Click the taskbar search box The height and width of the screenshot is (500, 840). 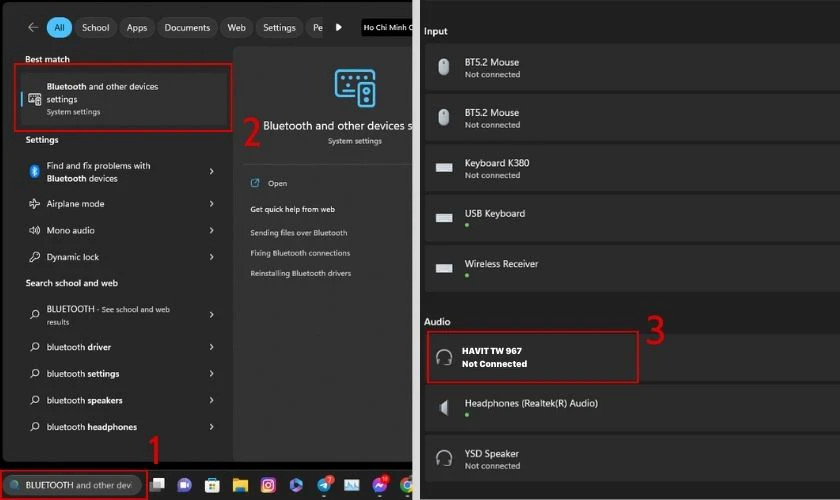tap(76, 485)
